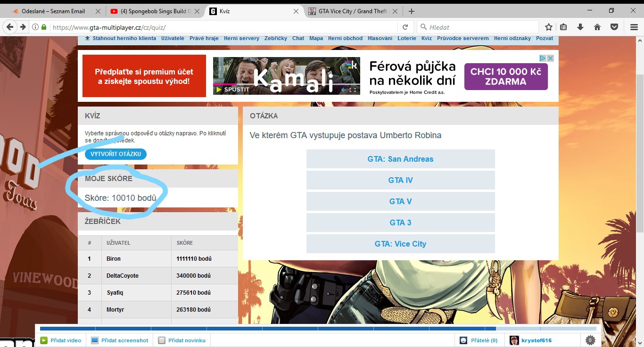Close the Kvíz tab
The image size is (644, 347).
point(296,11)
